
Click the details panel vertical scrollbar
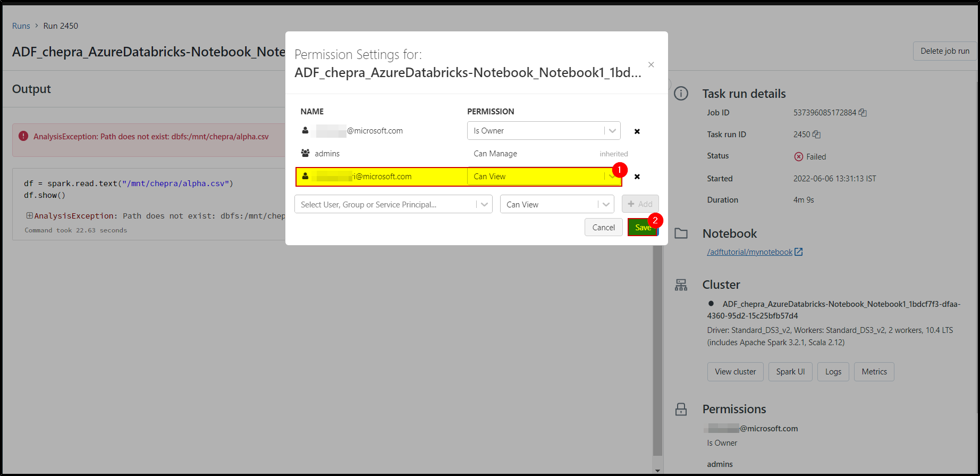(657, 351)
